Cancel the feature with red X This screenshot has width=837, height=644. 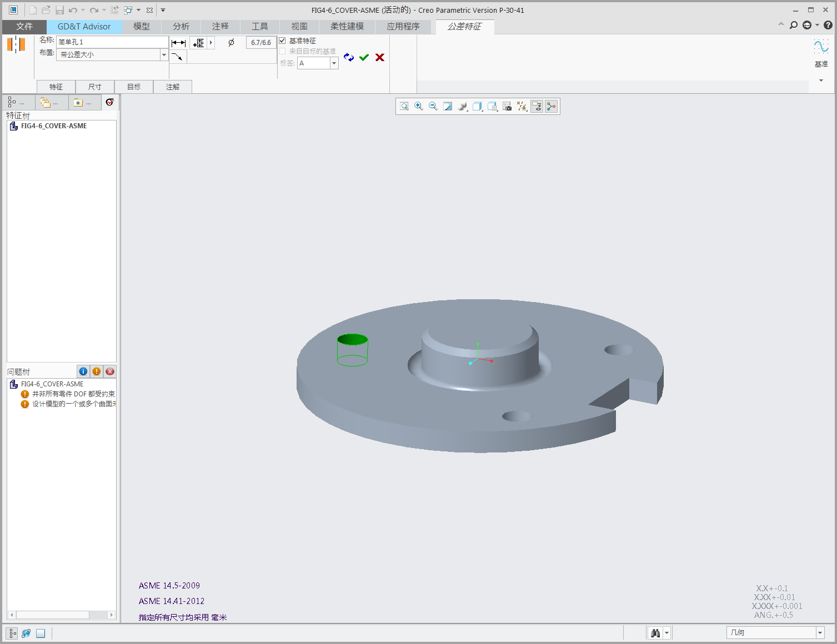(380, 57)
